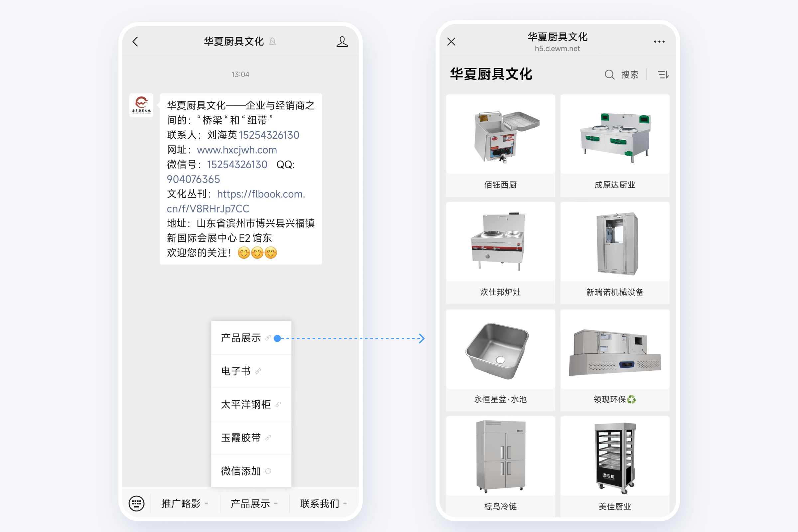Click the 成原达厨业 label text
The image size is (798, 532).
pos(615,185)
